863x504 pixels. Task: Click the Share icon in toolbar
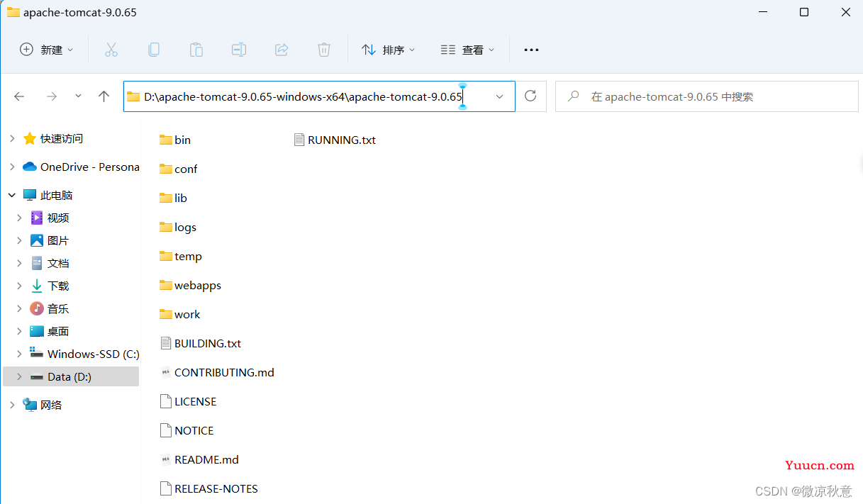(282, 50)
